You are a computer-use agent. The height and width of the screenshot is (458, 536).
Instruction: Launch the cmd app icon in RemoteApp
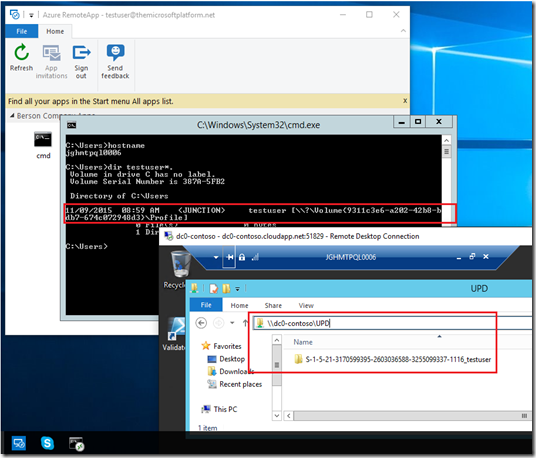point(43,139)
